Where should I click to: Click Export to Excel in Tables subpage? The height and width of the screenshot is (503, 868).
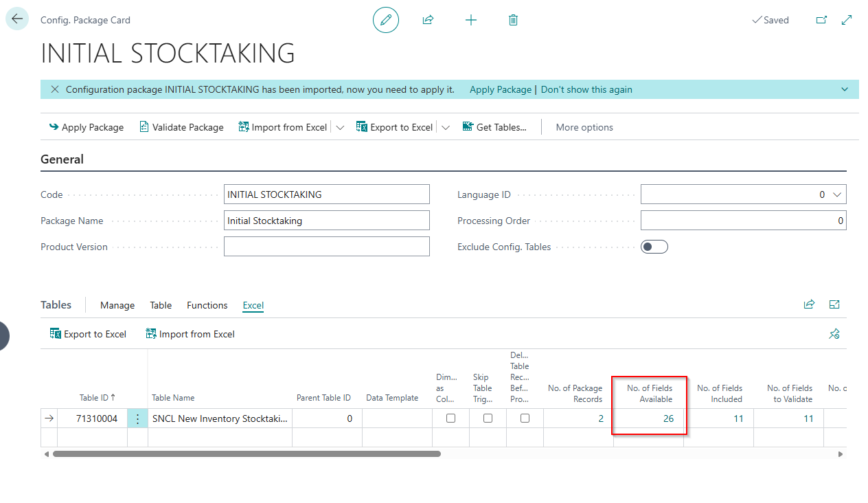point(88,334)
